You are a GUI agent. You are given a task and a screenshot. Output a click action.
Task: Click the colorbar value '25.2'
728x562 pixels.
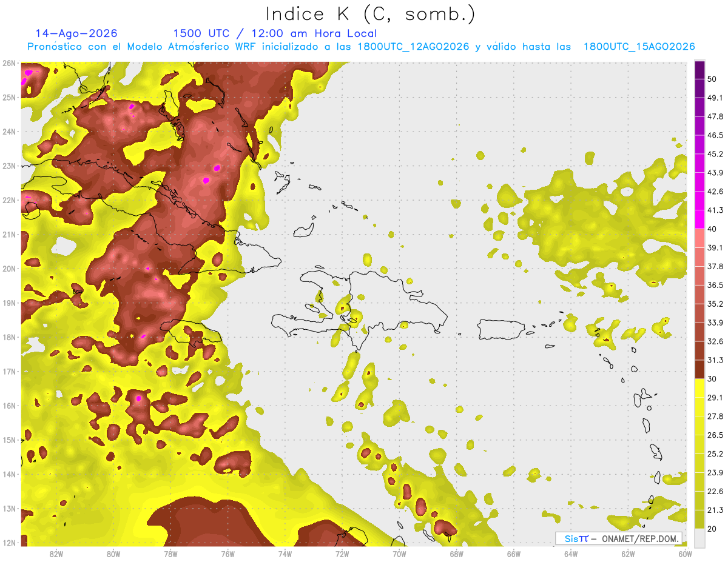[715, 454]
